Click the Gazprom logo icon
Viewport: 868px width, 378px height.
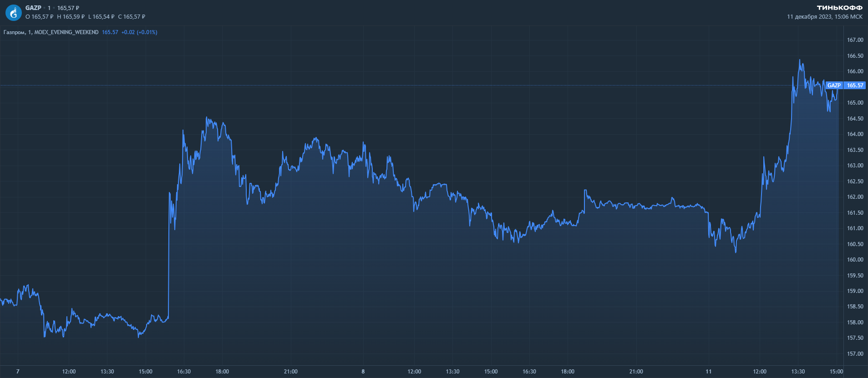(13, 13)
